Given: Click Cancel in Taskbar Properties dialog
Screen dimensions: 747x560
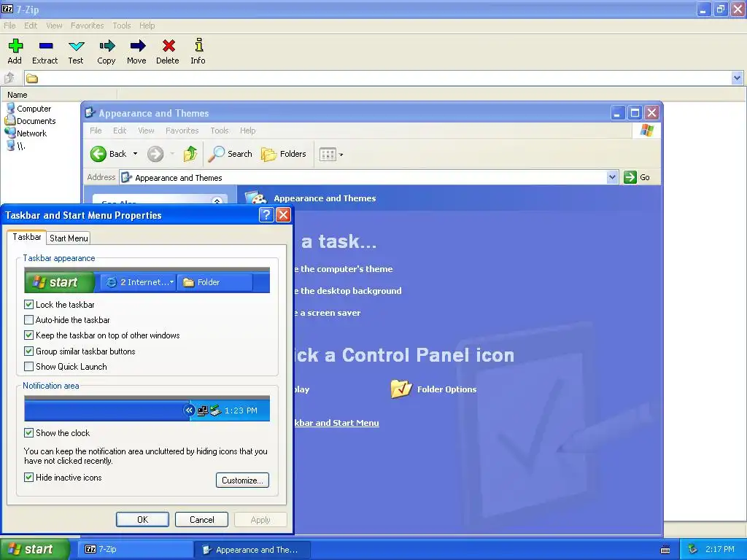Looking at the screenshot, I should (x=201, y=519).
